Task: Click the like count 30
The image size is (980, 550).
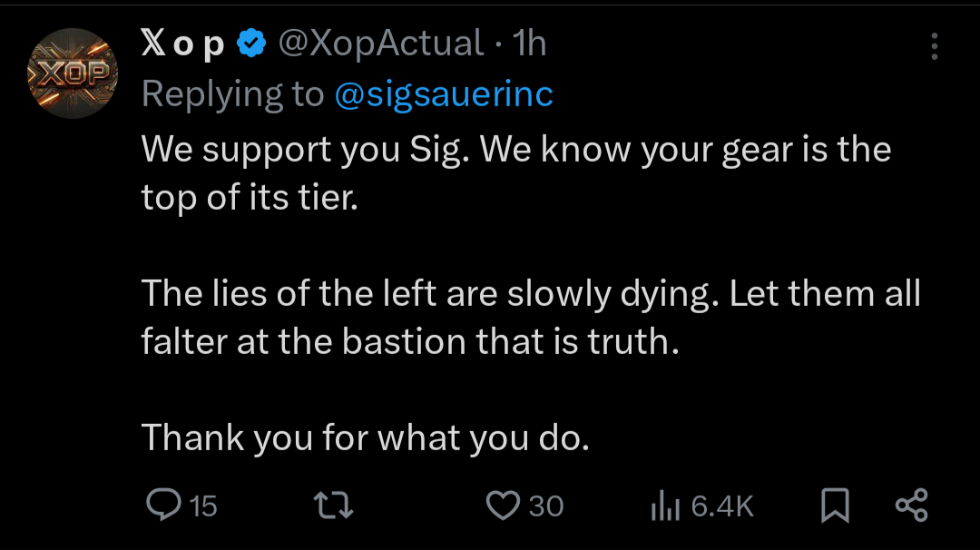Action: (546, 506)
